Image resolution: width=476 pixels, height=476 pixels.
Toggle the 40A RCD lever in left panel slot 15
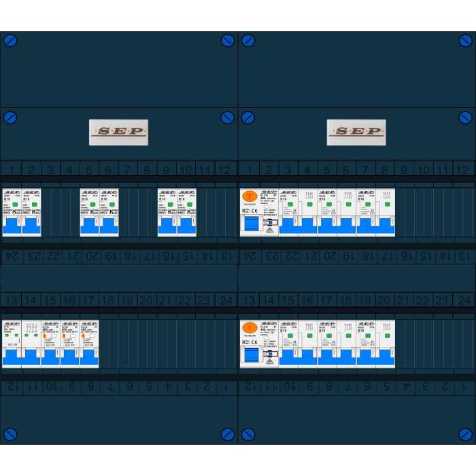(51, 357)
